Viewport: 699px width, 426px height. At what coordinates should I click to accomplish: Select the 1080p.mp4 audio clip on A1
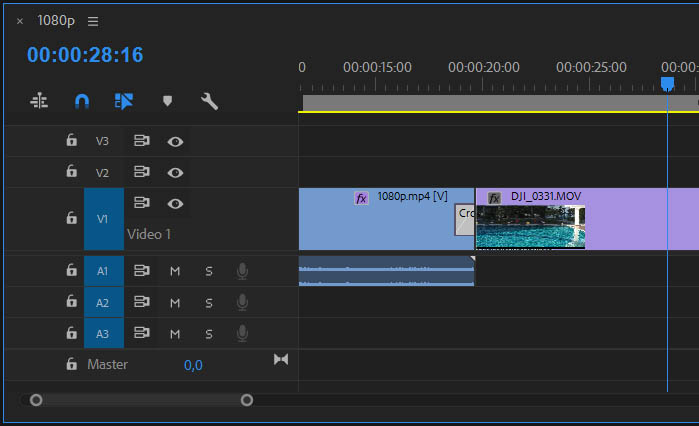coord(387,270)
